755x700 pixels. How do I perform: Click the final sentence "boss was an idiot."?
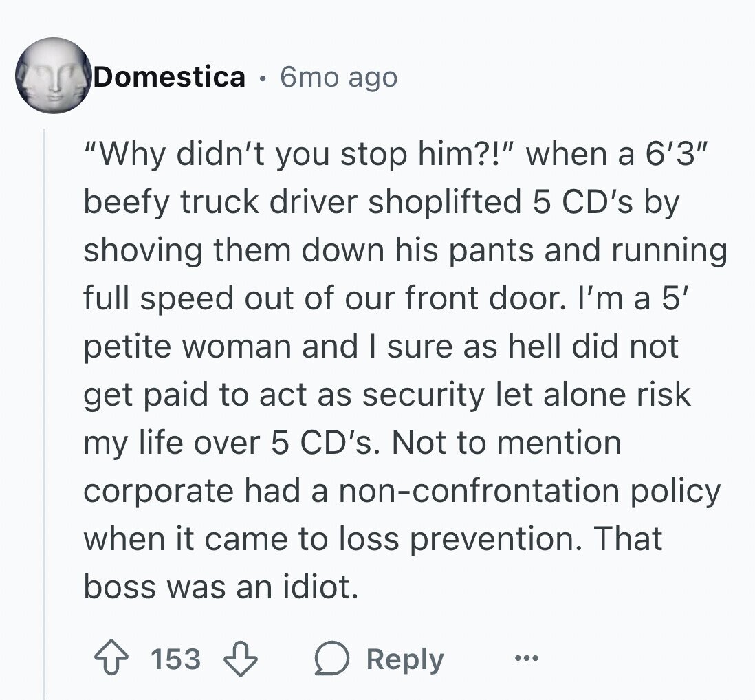click(x=221, y=587)
